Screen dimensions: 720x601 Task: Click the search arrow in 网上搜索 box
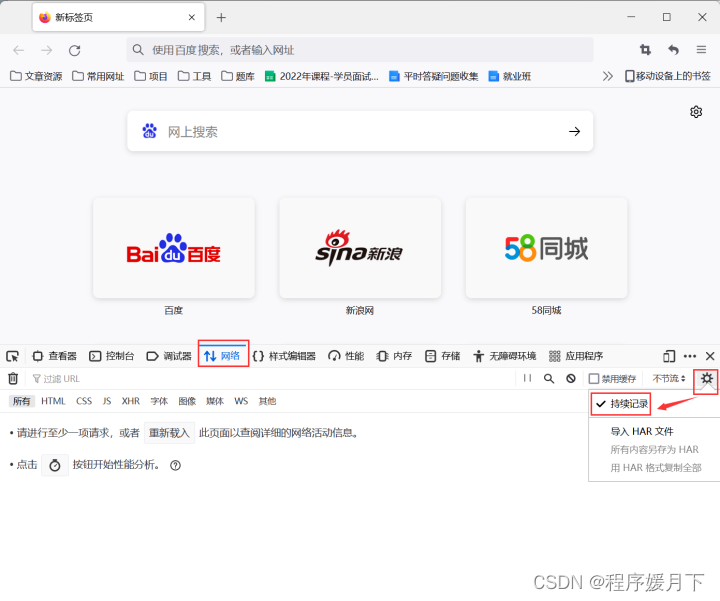coord(574,132)
